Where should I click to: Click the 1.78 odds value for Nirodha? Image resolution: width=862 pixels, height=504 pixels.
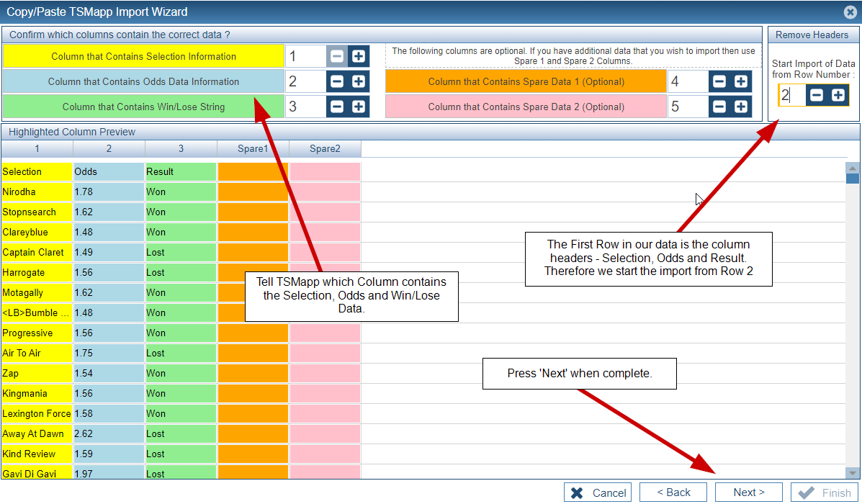[109, 192]
